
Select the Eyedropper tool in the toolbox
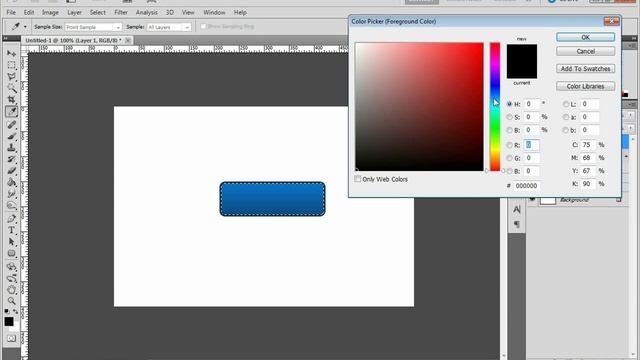coord(11,111)
